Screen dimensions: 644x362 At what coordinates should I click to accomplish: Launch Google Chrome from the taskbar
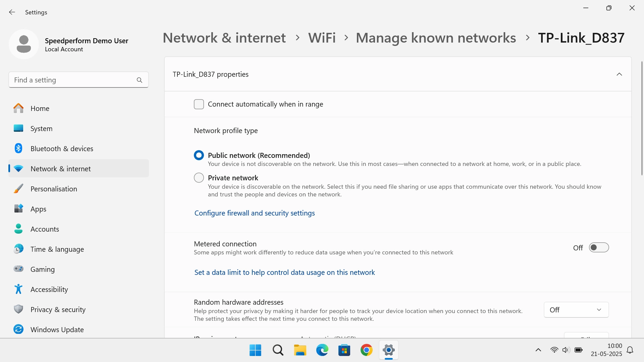pyautogui.click(x=366, y=350)
